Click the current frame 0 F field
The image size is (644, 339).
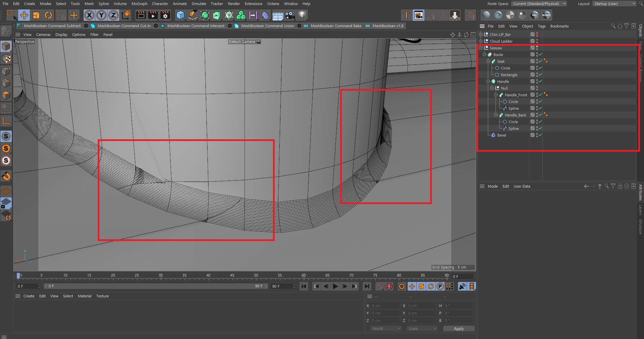(29, 286)
